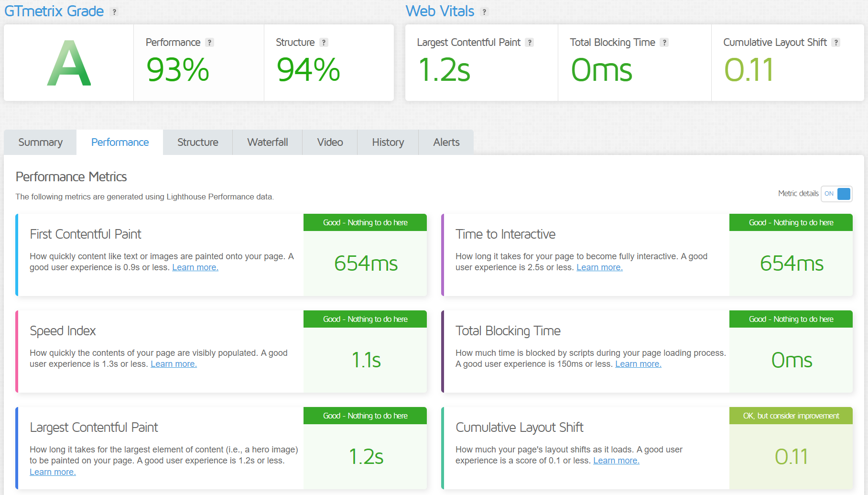
Task: Open Learn more link under Speed Index
Action: click(174, 364)
